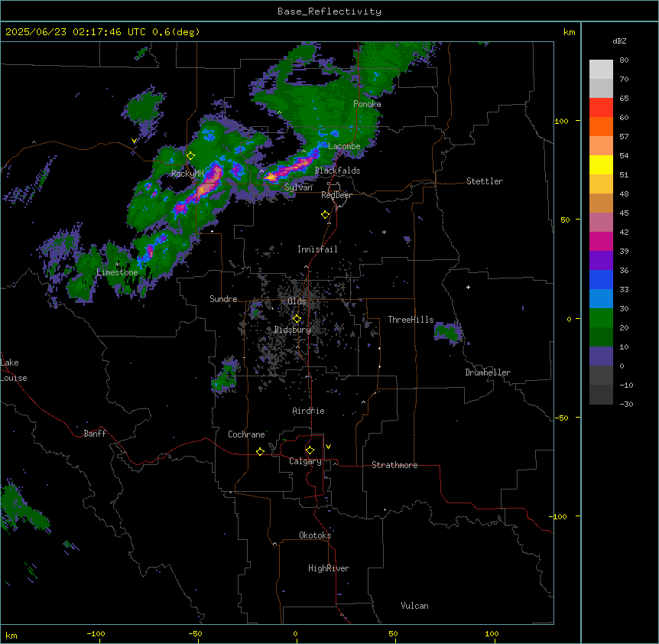Click the RedDeer city label

(336, 195)
